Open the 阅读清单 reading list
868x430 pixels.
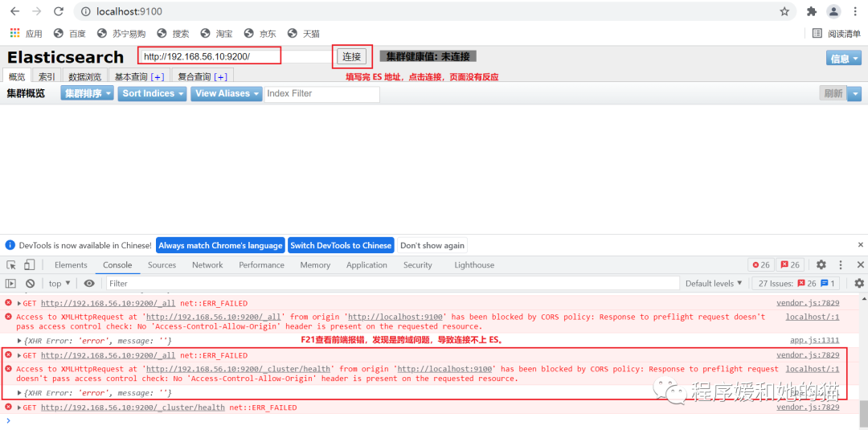pyautogui.click(x=837, y=34)
